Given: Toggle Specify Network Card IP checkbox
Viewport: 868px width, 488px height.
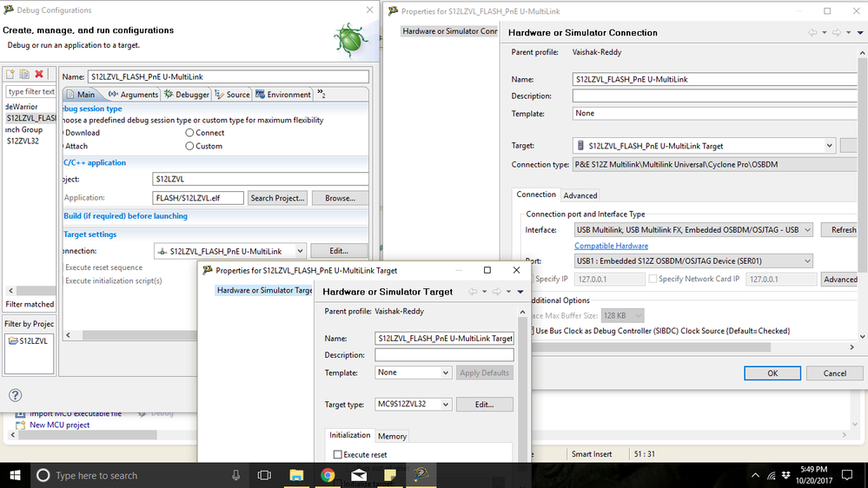Looking at the screenshot, I should coord(653,279).
